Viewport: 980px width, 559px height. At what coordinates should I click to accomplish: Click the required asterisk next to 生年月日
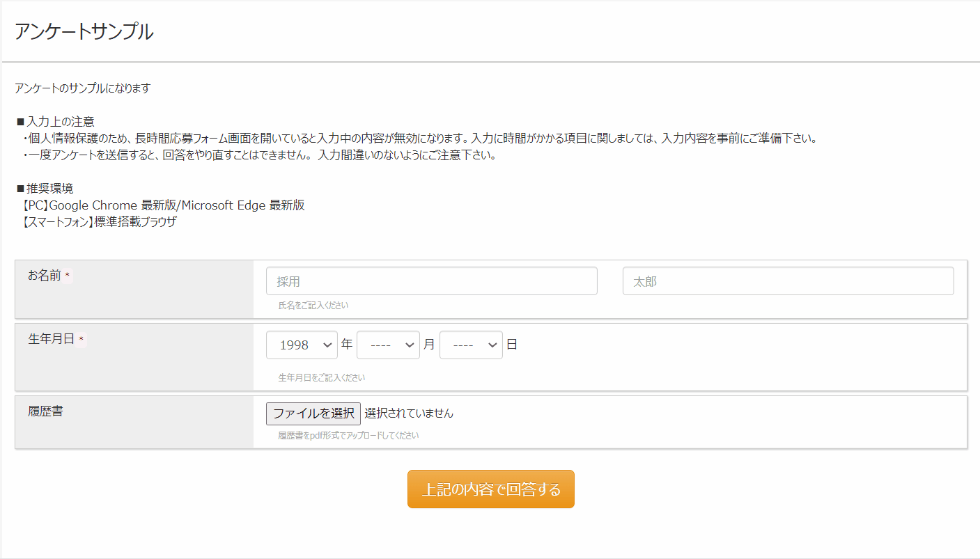(81, 340)
